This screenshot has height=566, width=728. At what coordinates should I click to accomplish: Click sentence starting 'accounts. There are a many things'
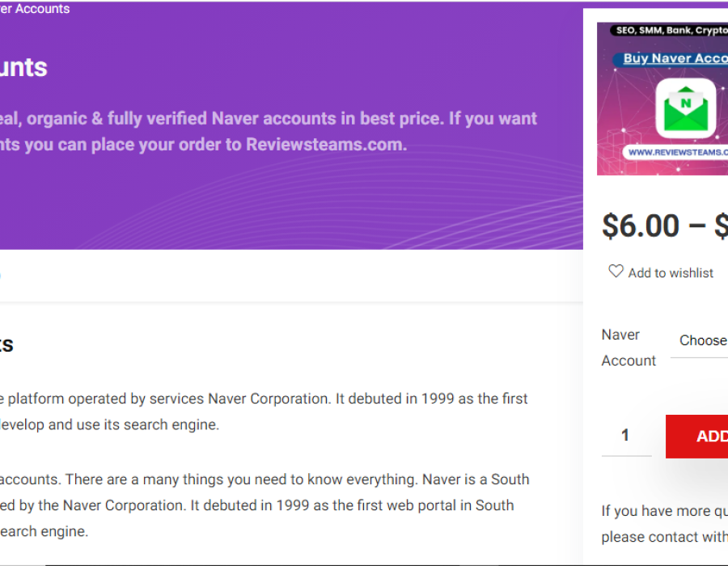tap(265, 479)
